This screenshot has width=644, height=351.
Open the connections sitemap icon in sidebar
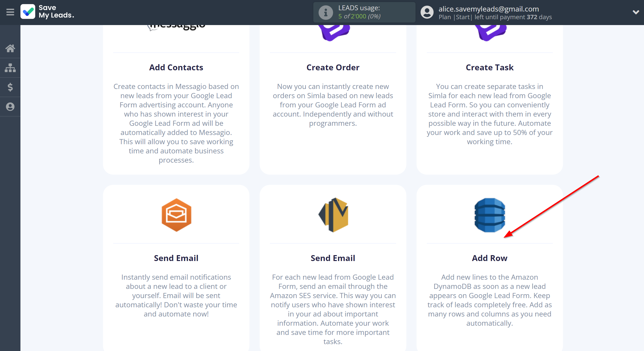[10, 68]
